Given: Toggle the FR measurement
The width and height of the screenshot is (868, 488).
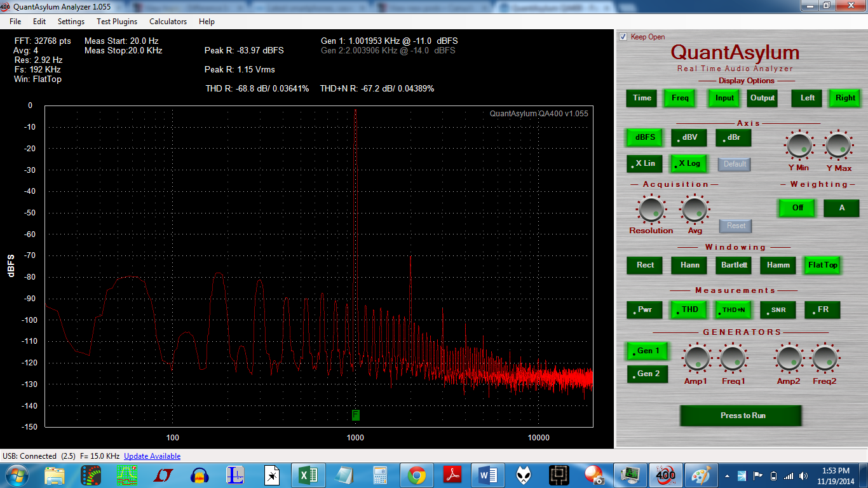Looking at the screenshot, I should 822,309.
